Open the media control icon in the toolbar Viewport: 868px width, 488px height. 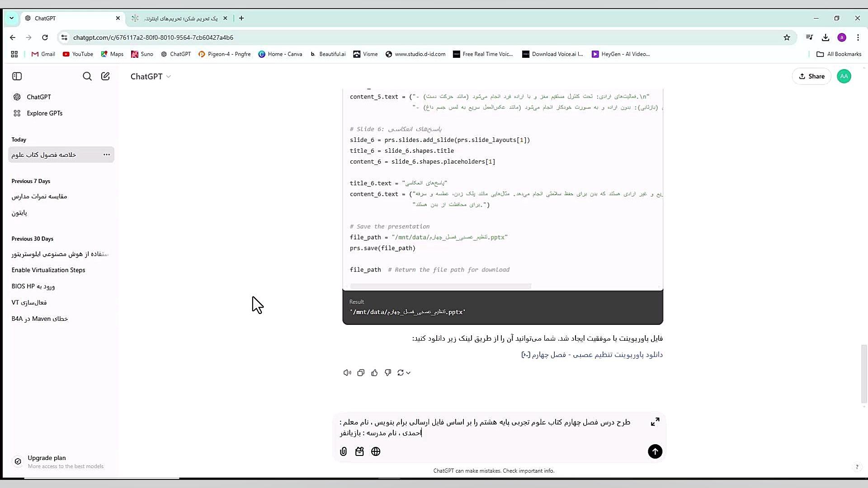[809, 38]
